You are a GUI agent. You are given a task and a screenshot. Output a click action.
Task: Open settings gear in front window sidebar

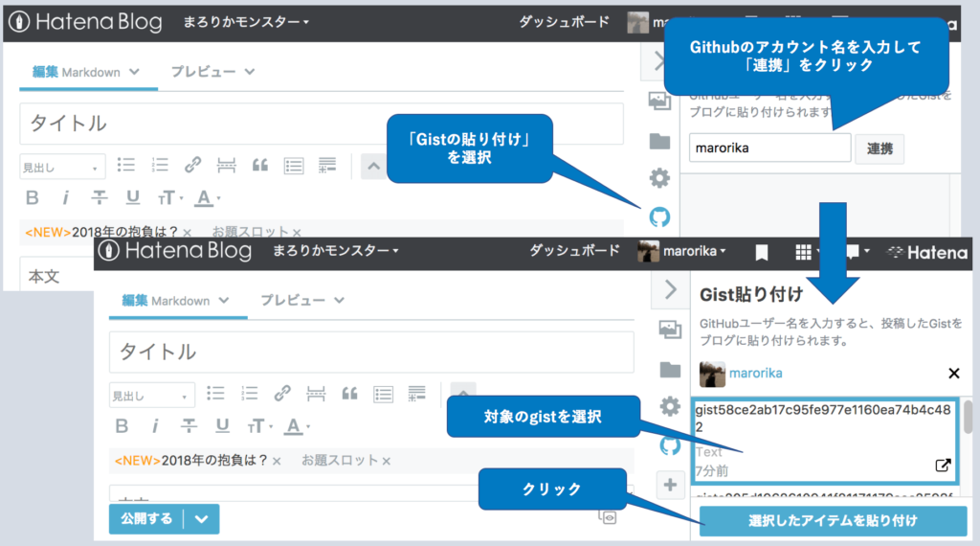point(670,407)
